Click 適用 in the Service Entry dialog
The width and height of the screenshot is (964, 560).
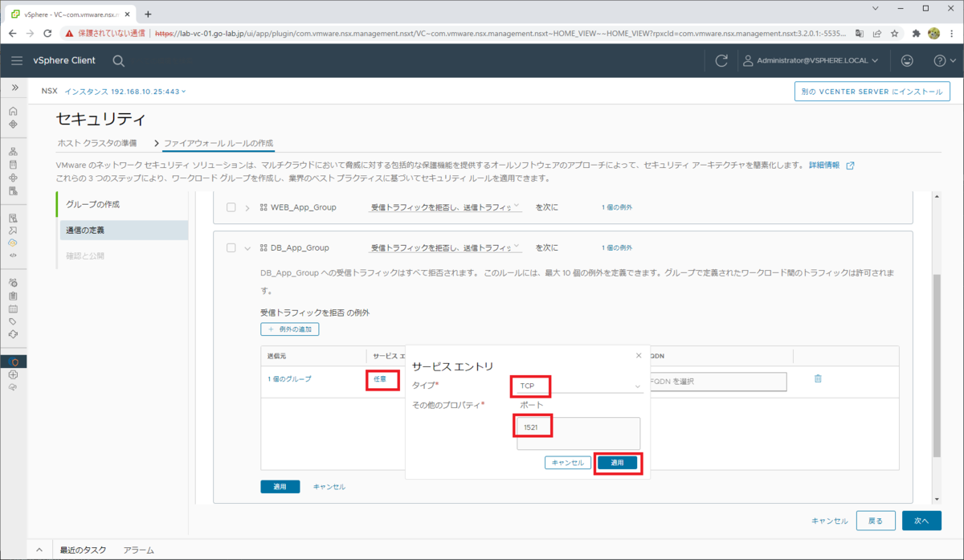point(617,463)
